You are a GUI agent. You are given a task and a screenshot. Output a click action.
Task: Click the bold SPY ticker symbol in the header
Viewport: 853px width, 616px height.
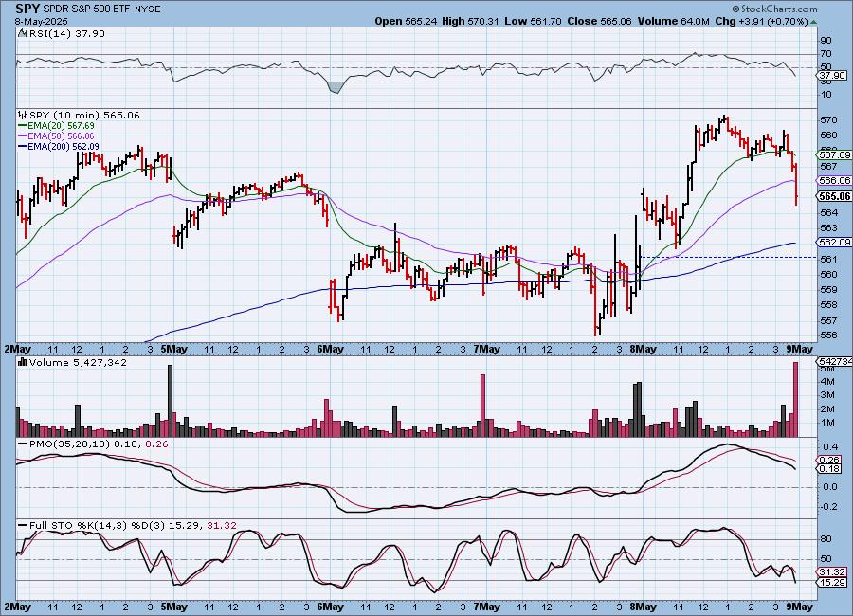pos(27,9)
